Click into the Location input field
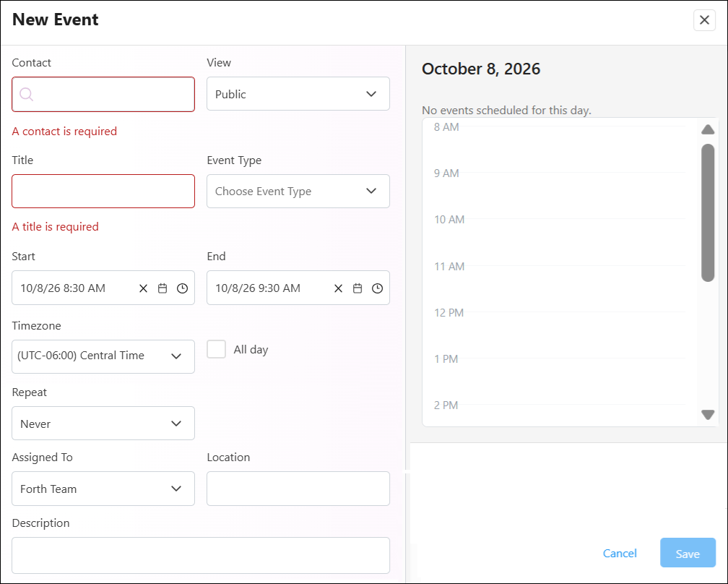The height and width of the screenshot is (584, 728). pyautogui.click(x=298, y=489)
